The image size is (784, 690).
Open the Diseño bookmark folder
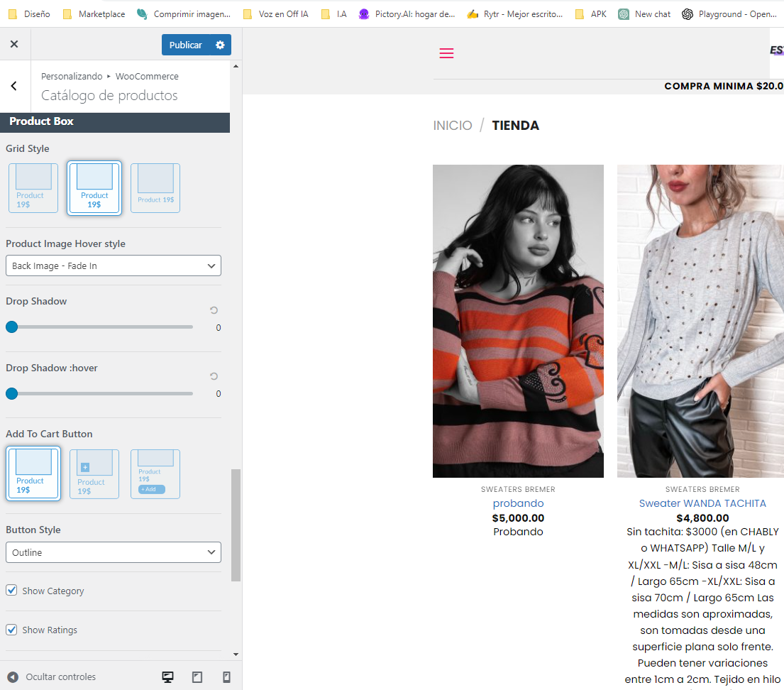click(30, 14)
